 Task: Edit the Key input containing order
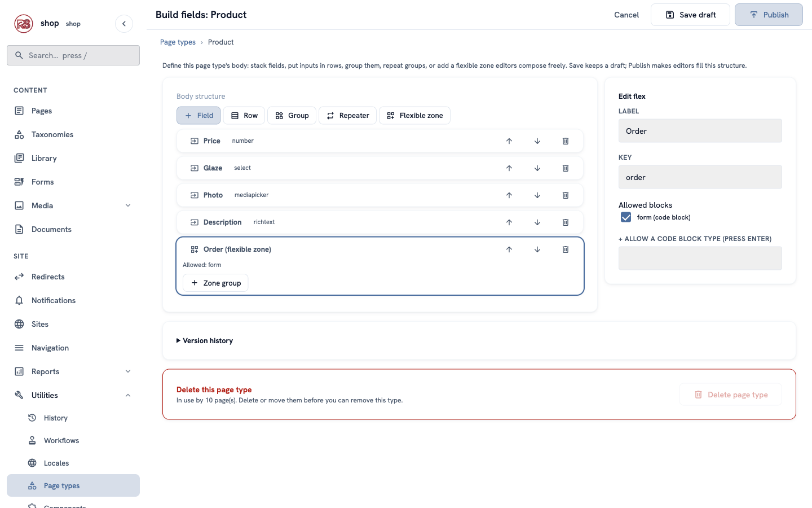700,177
